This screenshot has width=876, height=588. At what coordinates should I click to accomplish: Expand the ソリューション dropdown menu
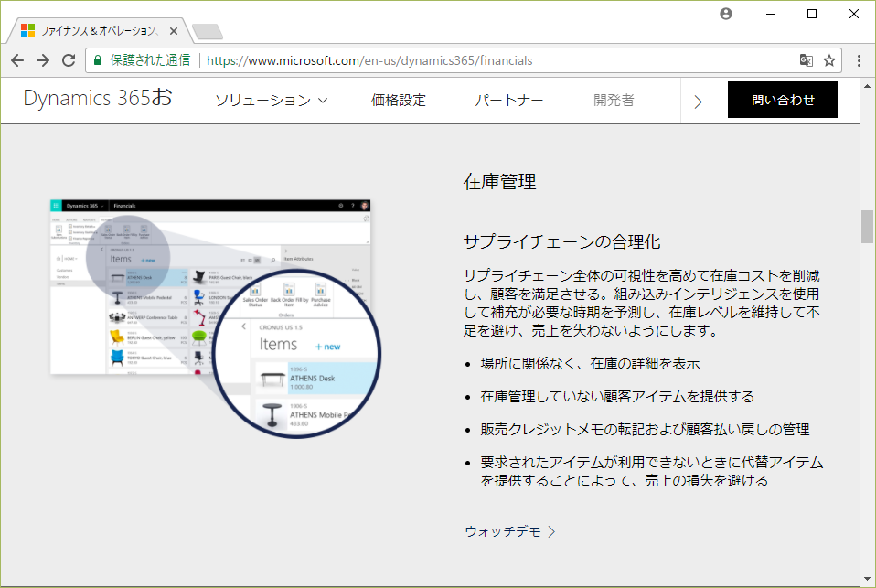(x=272, y=101)
